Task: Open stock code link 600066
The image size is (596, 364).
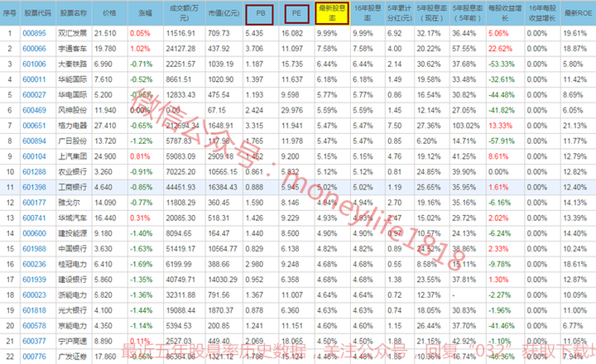Action: click(34, 49)
